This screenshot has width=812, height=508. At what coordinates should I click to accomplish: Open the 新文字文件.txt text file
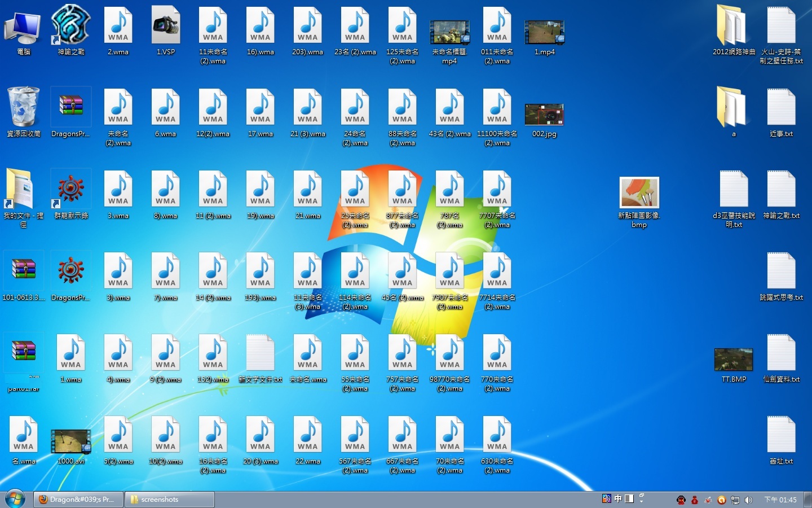click(x=261, y=358)
